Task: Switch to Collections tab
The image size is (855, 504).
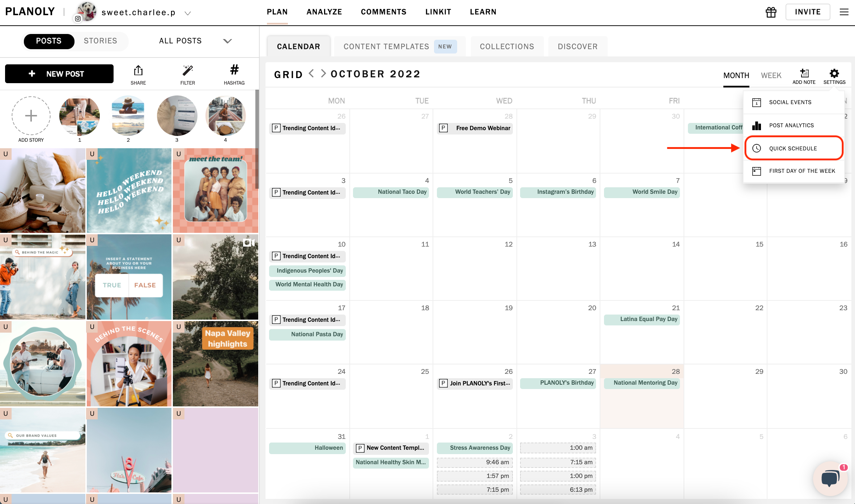Action: [x=507, y=46]
